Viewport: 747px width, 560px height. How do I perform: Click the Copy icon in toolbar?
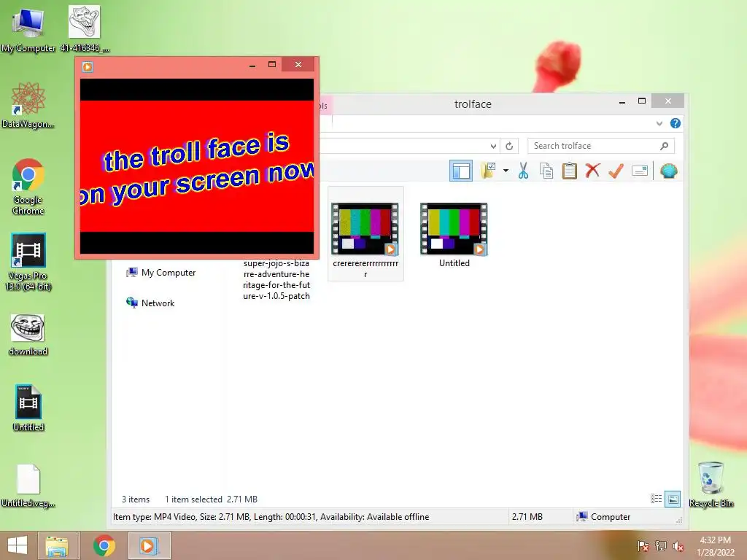(546, 171)
